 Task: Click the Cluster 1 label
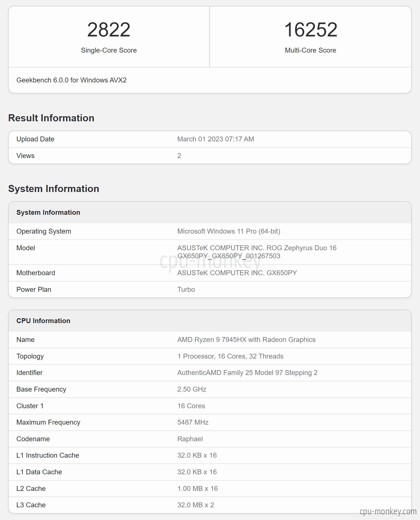(x=30, y=406)
